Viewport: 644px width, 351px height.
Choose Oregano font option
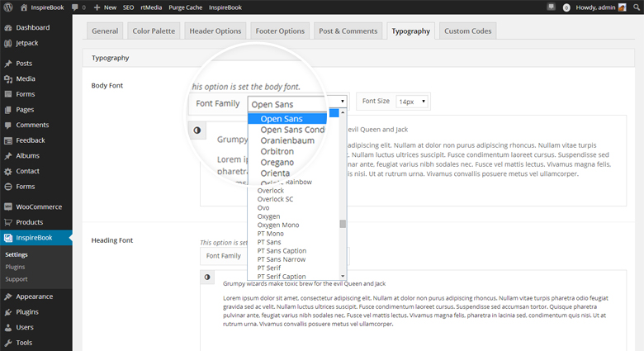pyautogui.click(x=277, y=163)
